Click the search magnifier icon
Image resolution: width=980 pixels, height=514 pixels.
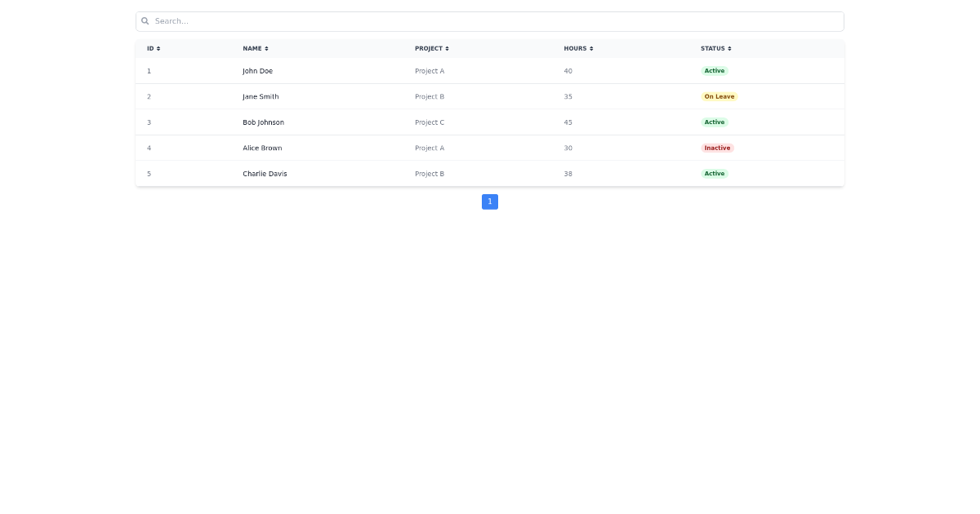coord(145,21)
